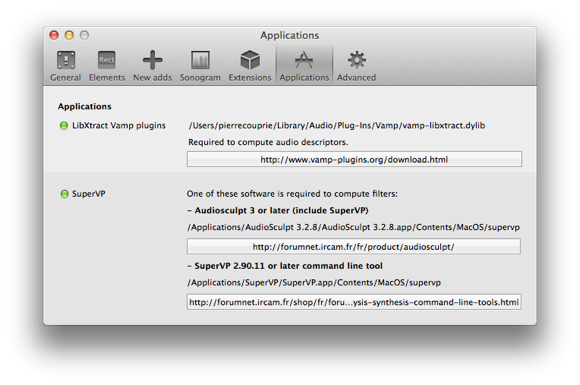Close the Applications preferences window

(x=54, y=35)
